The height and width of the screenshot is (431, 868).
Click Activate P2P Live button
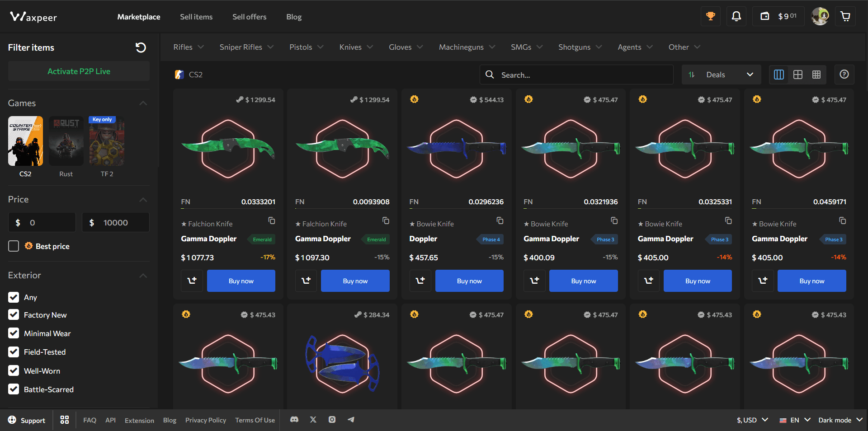coord(79,71)
